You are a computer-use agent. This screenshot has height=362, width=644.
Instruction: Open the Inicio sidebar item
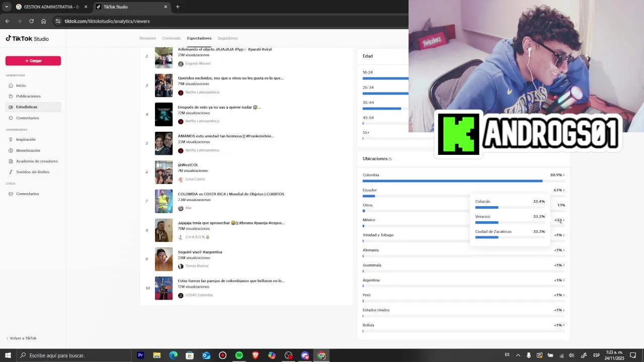[x=33, y=85]
